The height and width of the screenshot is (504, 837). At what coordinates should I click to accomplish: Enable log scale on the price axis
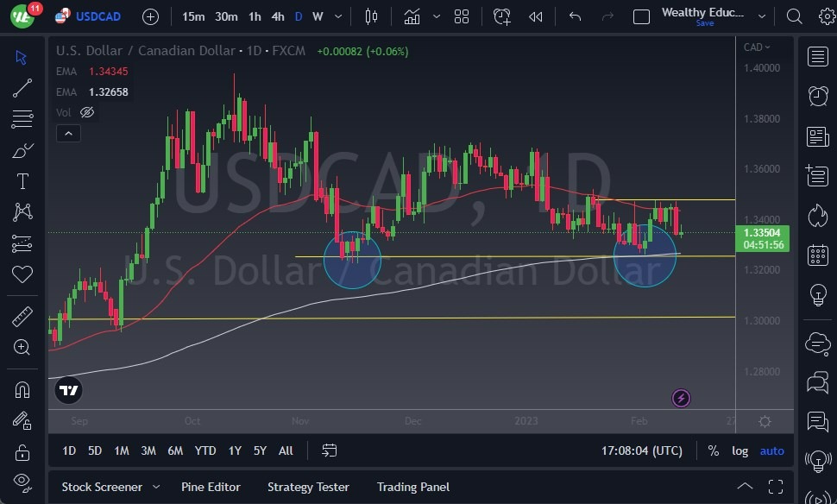(739, 450)
